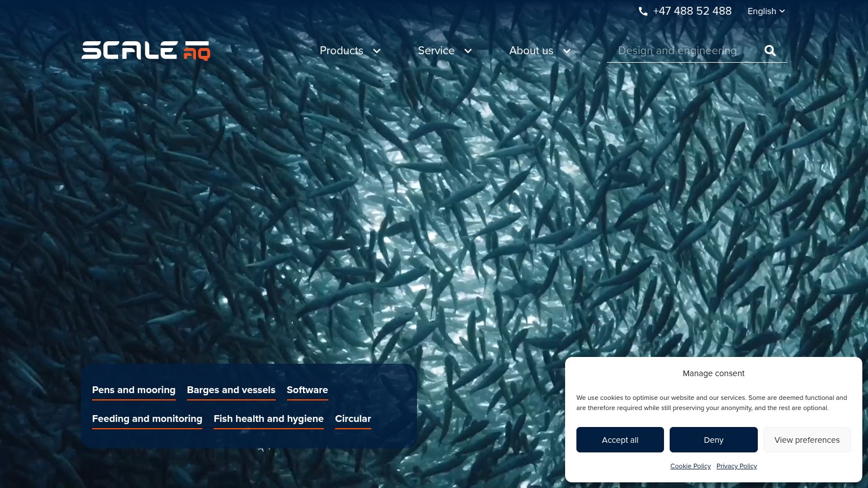
Task: Focus the Design and engineering search field
Action: pos(683,51)
